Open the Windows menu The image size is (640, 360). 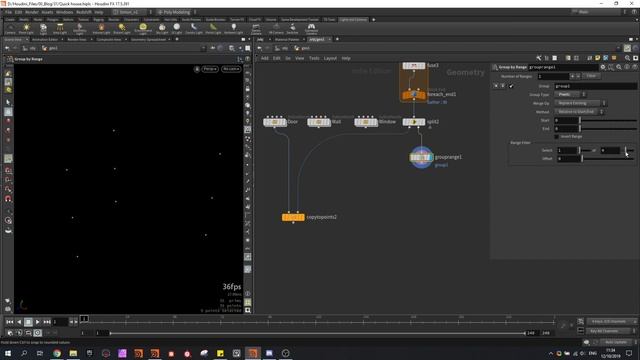coord(64,12)
